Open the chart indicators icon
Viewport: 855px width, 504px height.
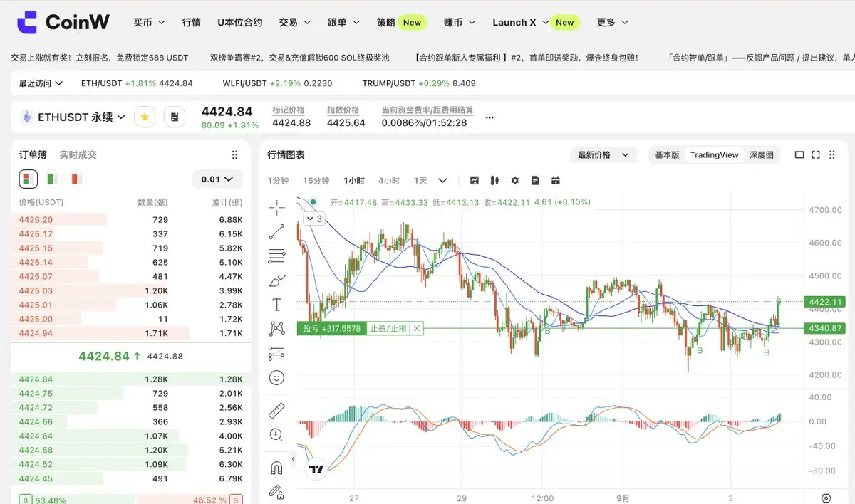tap(474, 180)
